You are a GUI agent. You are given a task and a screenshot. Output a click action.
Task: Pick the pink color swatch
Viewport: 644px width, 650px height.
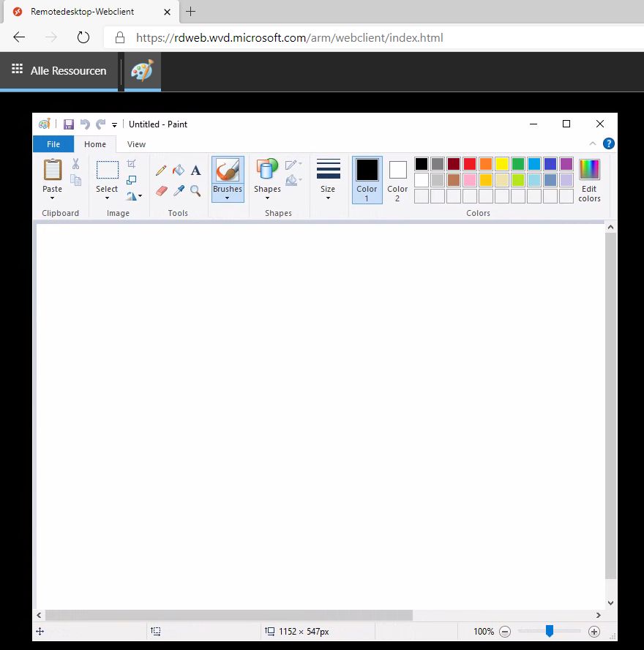pyautogui.click(x=470, y=180)
